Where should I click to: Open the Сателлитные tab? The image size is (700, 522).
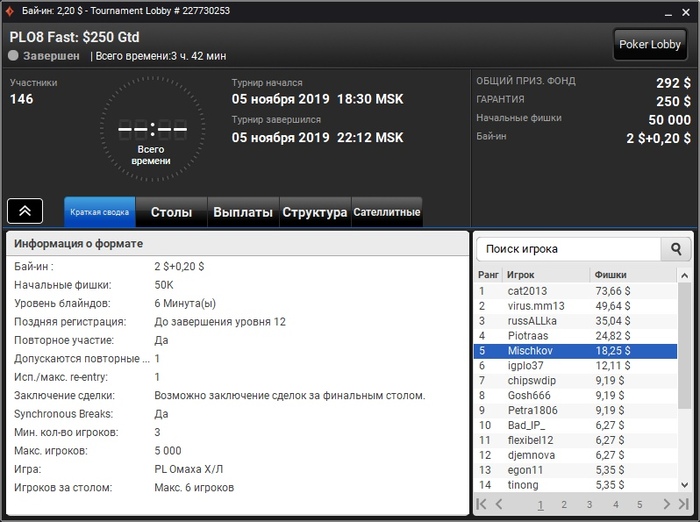coord(387,212)
